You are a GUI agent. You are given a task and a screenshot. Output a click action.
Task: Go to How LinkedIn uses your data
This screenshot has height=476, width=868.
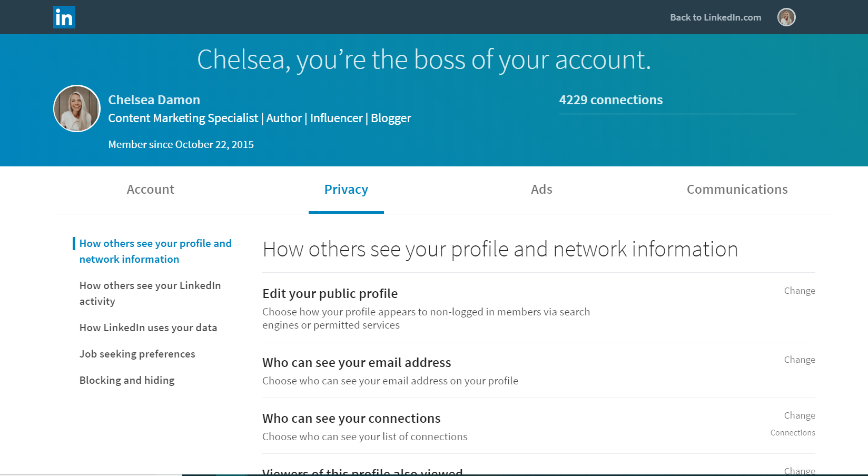click(148, 328)
